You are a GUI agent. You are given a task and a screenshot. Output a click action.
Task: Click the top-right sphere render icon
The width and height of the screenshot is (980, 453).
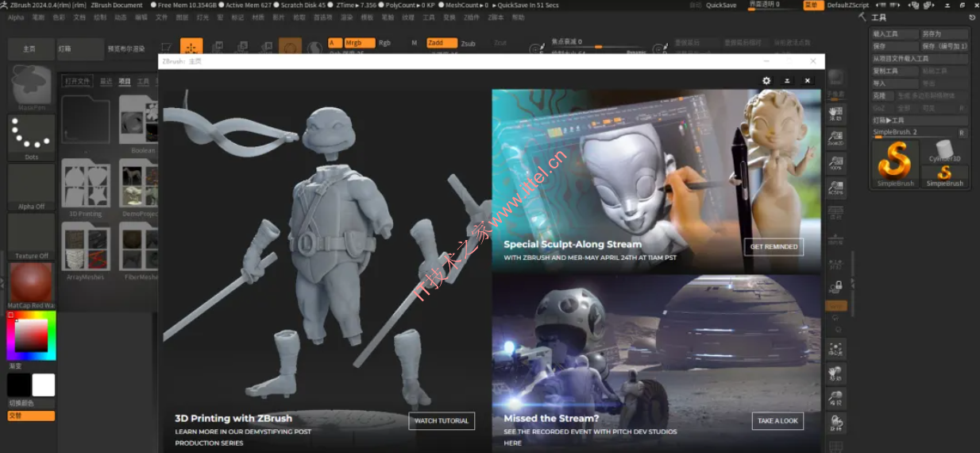[x=836, y=78]
